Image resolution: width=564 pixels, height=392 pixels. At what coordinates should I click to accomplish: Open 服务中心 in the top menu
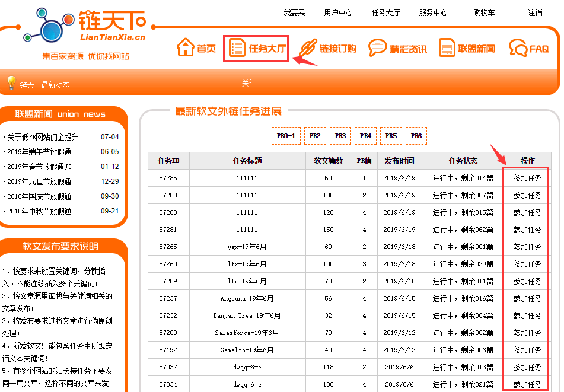pos(433,13)
